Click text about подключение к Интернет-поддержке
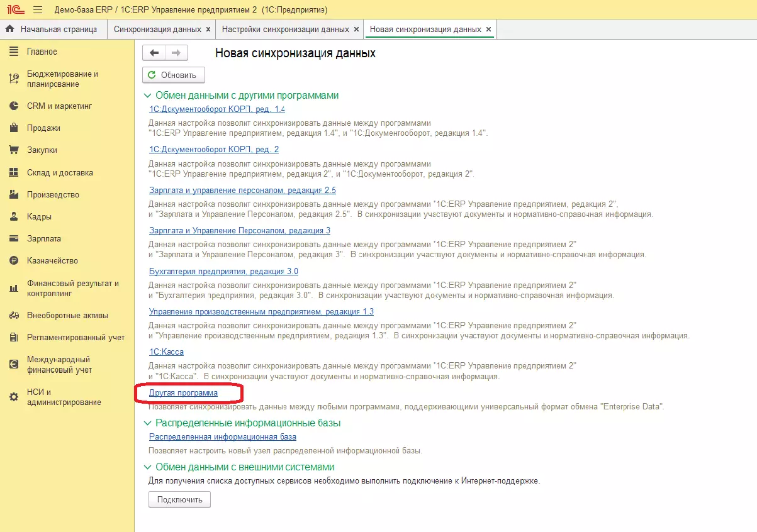The height and width of the screenshot is (532, 757). 344,481
